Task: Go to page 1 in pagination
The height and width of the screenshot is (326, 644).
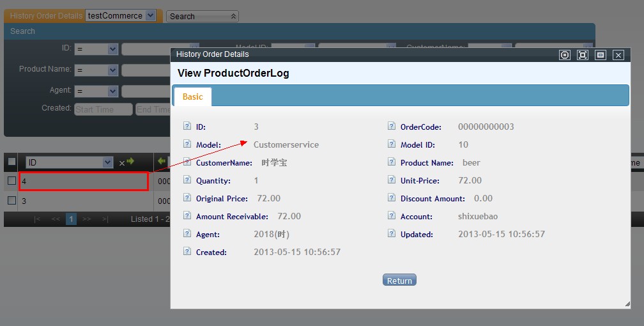Action: click(x=72, y=219)
